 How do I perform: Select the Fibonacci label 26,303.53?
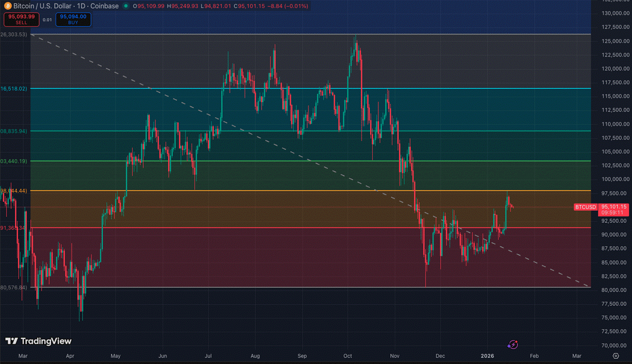pyautogui.click(x=14, y=34)
